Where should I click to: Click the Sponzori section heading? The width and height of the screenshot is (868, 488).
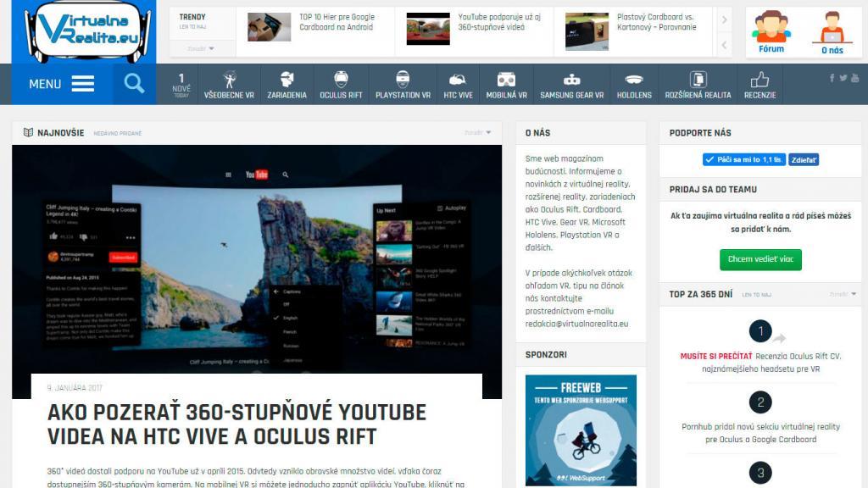[546, 355]
